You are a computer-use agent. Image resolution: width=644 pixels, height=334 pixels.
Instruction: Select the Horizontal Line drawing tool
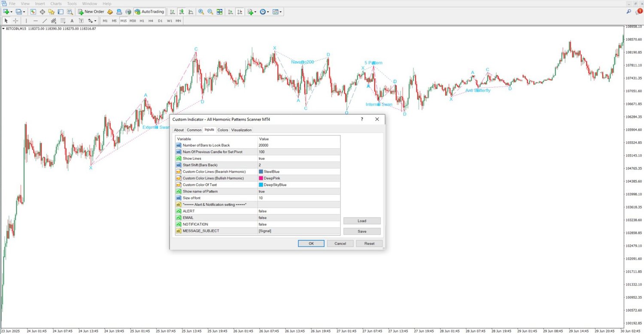point(36,21)
